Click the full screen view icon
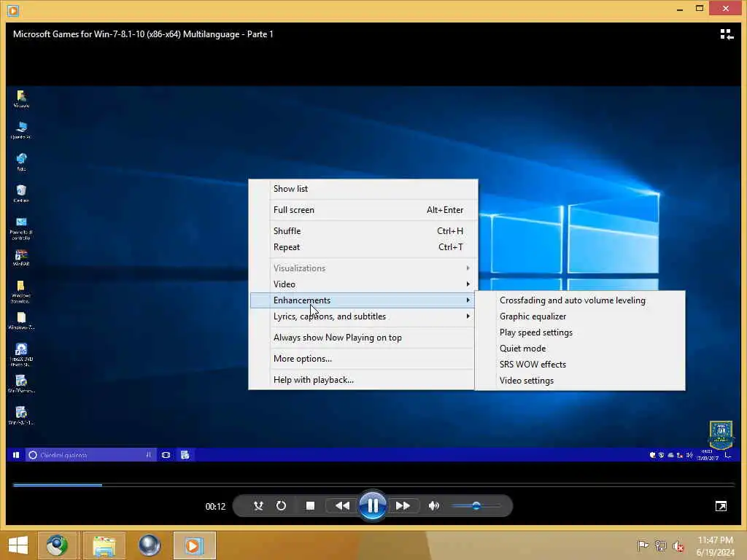The height and width of the screenshot is (560, 747). pos(721,506)
